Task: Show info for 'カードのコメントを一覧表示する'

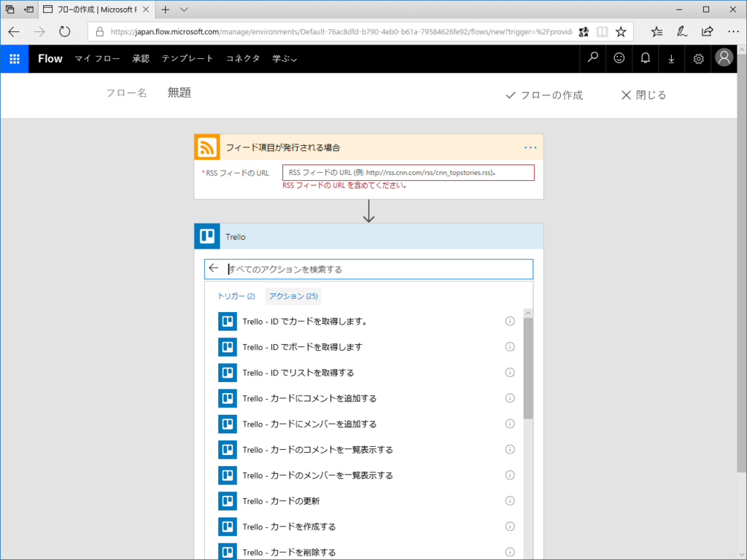Action: tap(510, 449)
